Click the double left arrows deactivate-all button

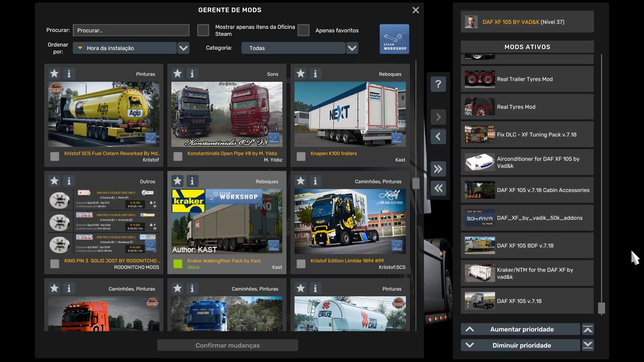coord(438,188)
